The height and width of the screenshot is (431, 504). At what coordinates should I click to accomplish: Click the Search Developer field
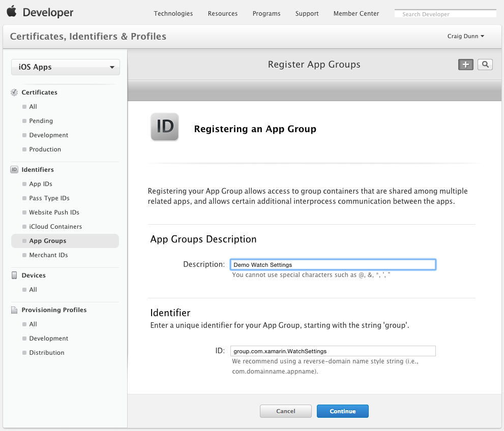click(446, 14)
